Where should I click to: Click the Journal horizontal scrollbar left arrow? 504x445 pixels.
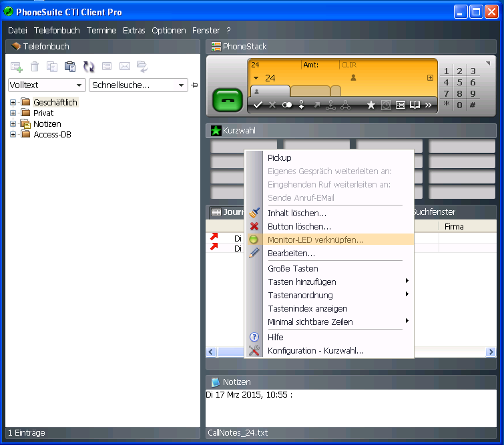(x=211, y=352)
